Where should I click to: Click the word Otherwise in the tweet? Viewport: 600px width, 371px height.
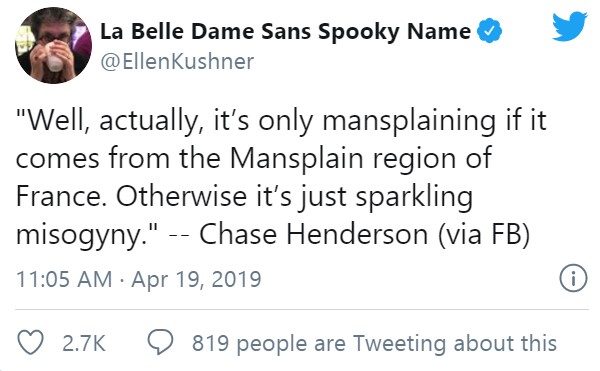pyautogui.click(x=181, y=197)
